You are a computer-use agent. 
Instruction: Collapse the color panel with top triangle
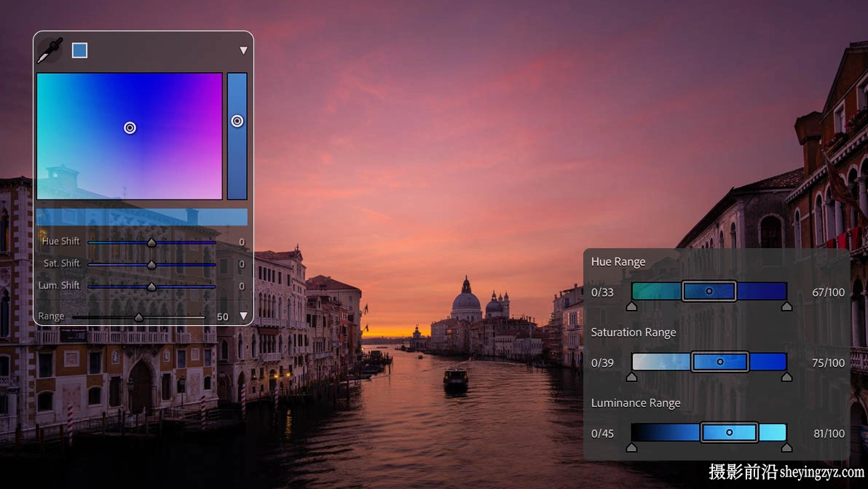(x=243, y=50)
